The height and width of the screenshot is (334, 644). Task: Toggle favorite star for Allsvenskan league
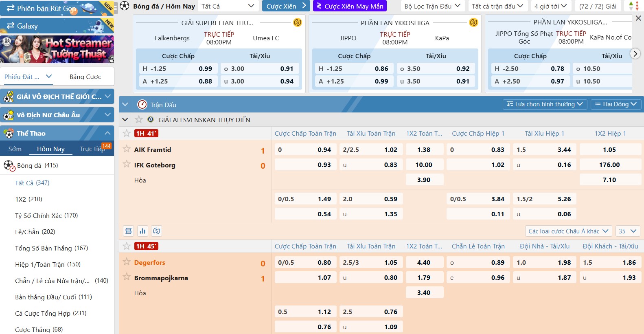coord(139,119)
